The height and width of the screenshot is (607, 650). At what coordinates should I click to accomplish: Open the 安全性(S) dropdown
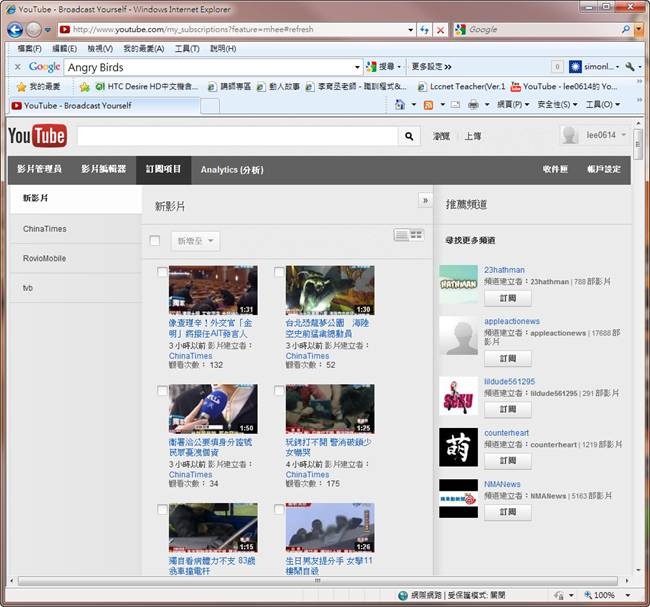point(557,104)
